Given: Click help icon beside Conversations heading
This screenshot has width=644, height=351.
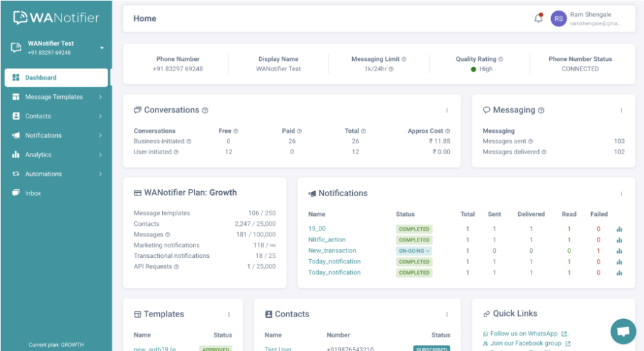Looking at the screenshot, I should (x=205, y=110).
